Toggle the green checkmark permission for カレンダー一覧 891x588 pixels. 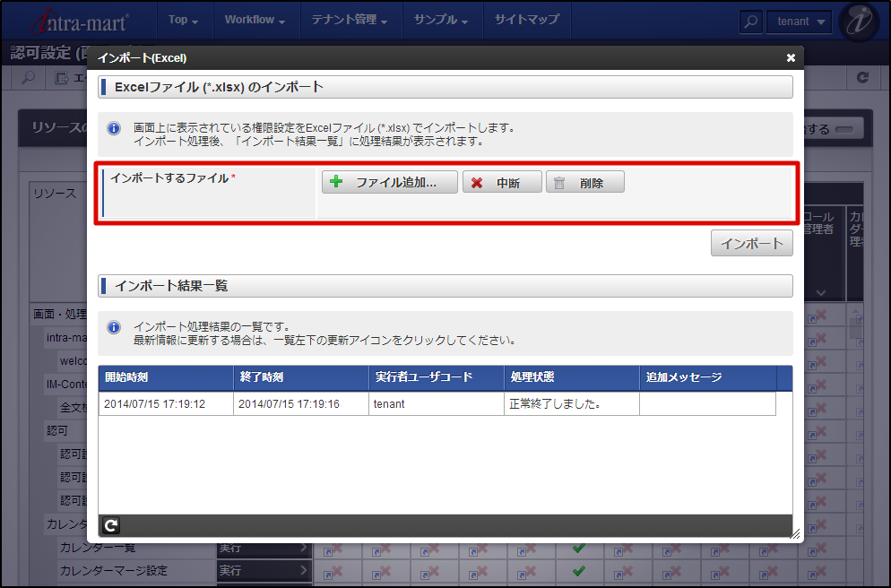[580, 548]
